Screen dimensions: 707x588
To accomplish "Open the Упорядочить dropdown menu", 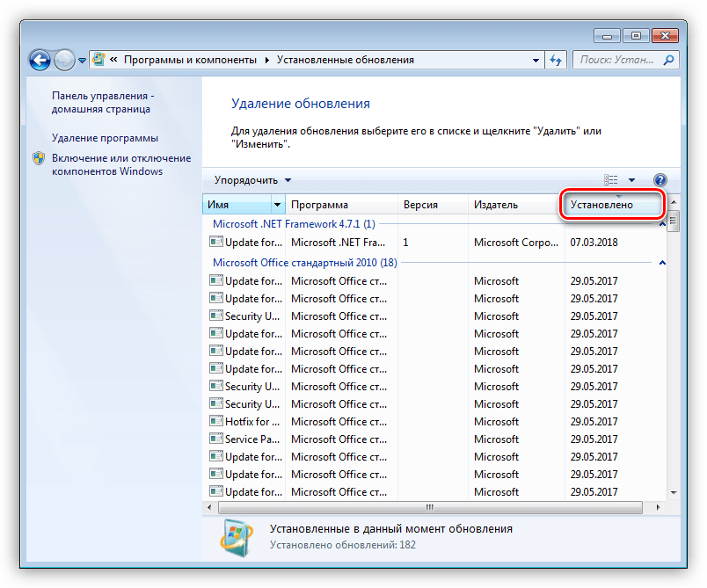I will coord(251,180).
